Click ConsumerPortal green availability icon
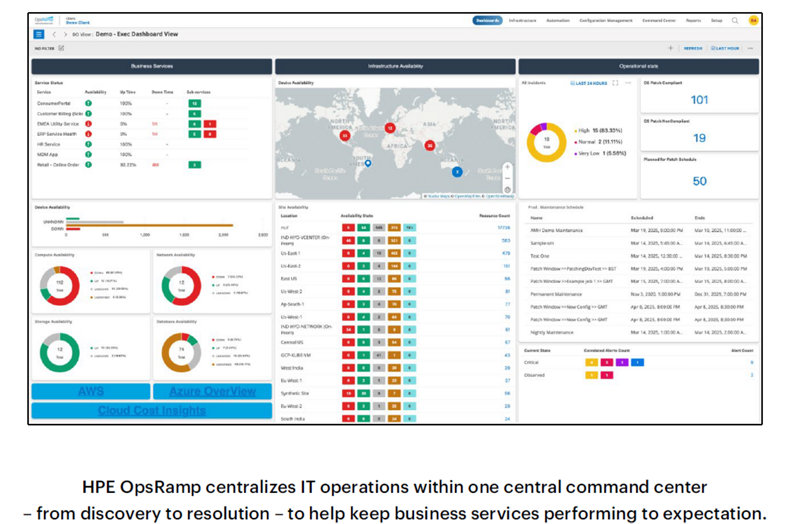The height and width of the screenshot is (524, 800). coord(88,103)
